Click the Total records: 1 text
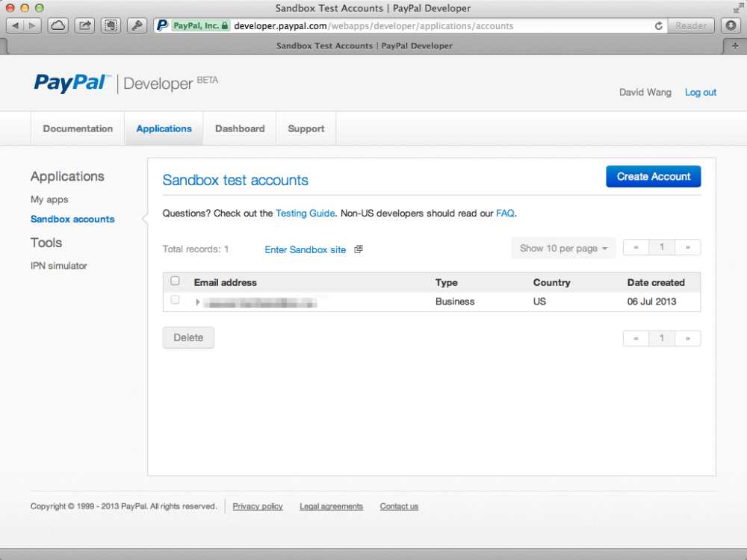 195,249
